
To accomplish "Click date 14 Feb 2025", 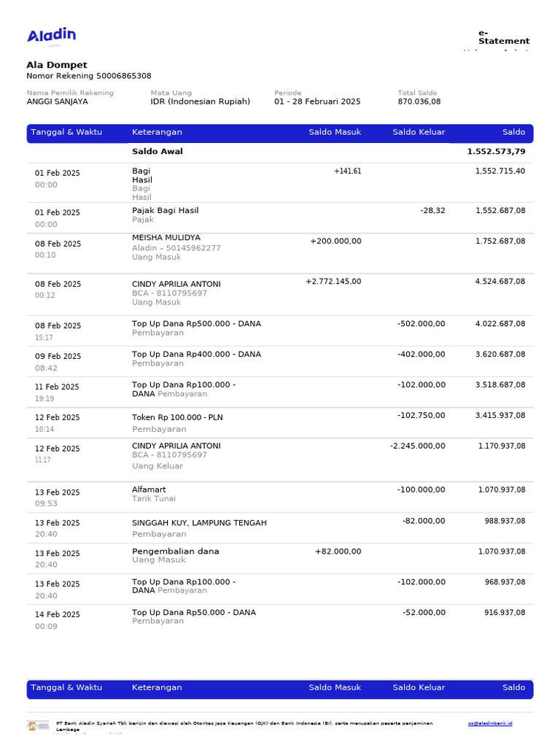I will 58,614.
